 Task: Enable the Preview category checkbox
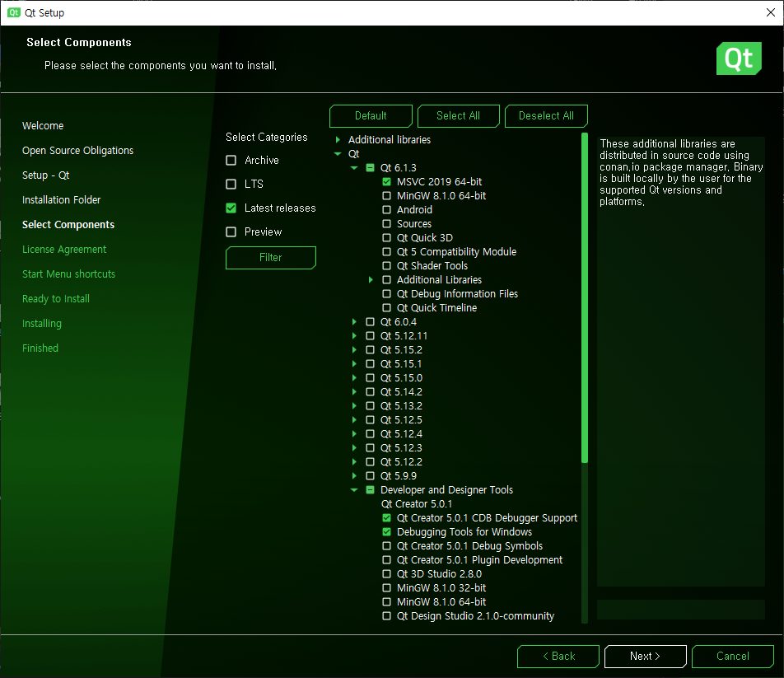tap(231, 232)
